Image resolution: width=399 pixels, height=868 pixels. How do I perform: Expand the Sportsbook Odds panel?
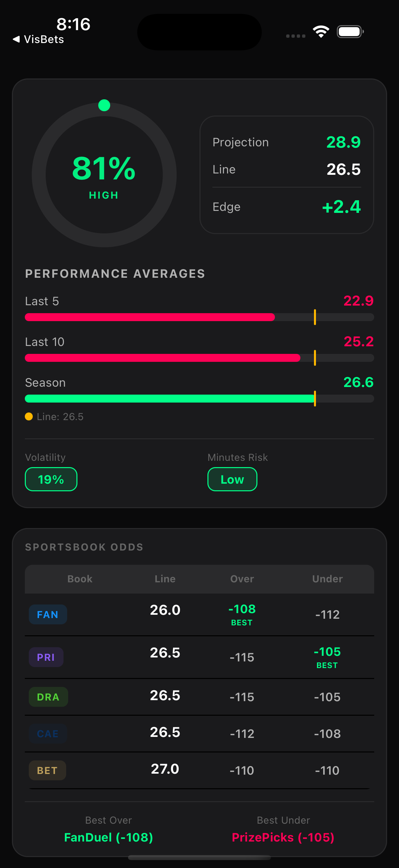coord(84,547)
